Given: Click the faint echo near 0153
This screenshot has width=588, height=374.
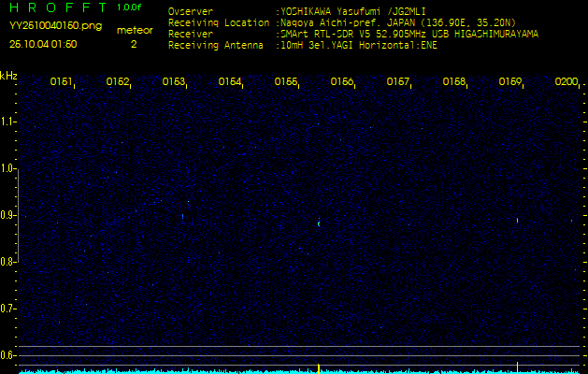Looking at the screenshot, I should [182, 216].
